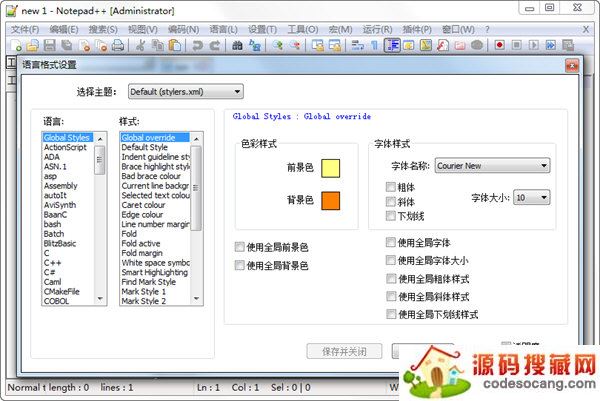Enable the 粗体 bold checkbox
Screen dimensions: 600x401
click(x=391, y=187)
